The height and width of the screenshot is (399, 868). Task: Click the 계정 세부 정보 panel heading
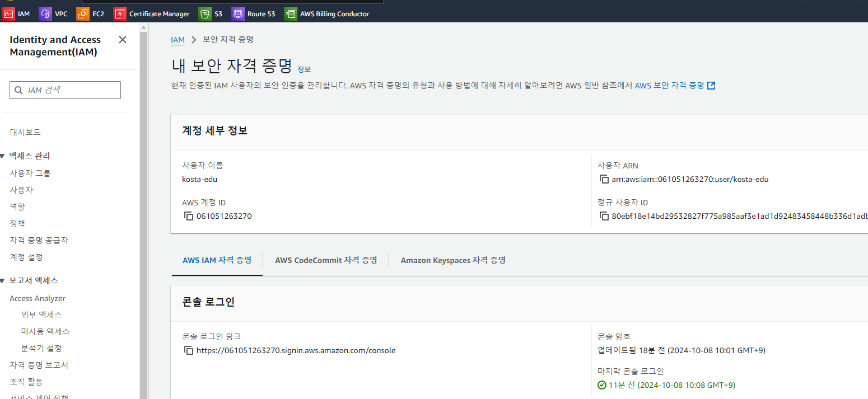point(215,131)
